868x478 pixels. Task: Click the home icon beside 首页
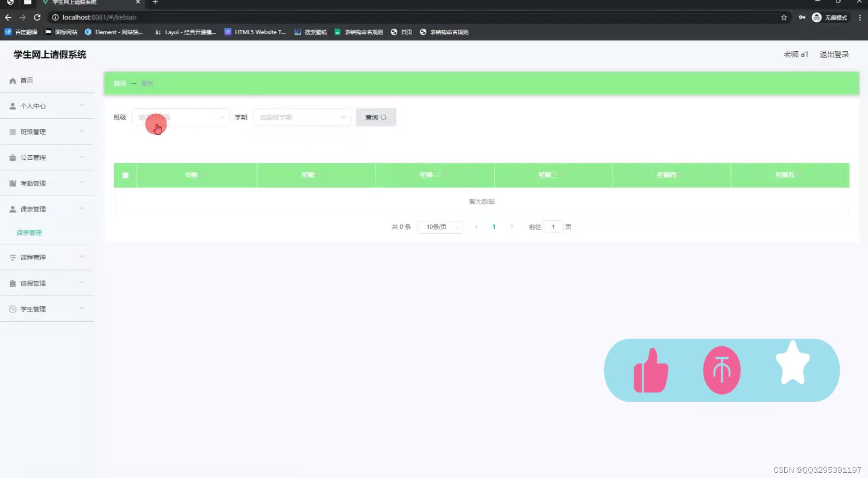pyautogui.click(x=12, y=81)
